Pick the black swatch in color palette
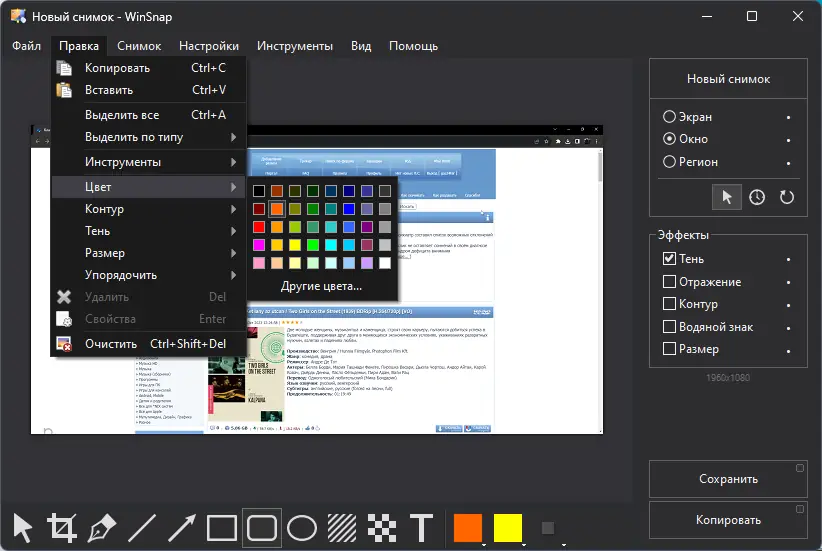 coord(259,191)
